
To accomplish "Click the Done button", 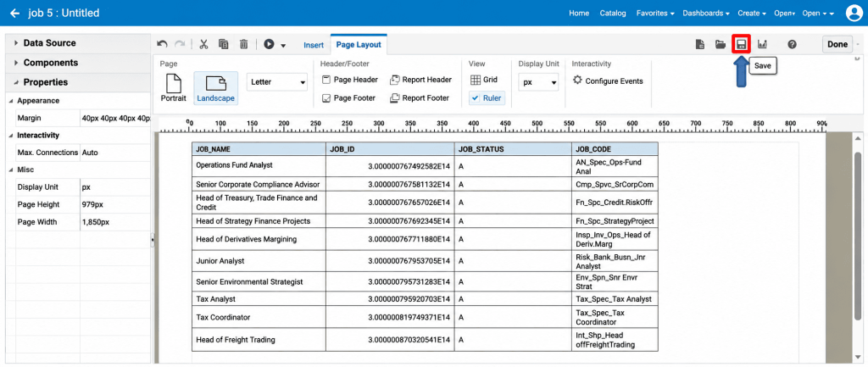I will pyautogui.click(x=837, y=44).
